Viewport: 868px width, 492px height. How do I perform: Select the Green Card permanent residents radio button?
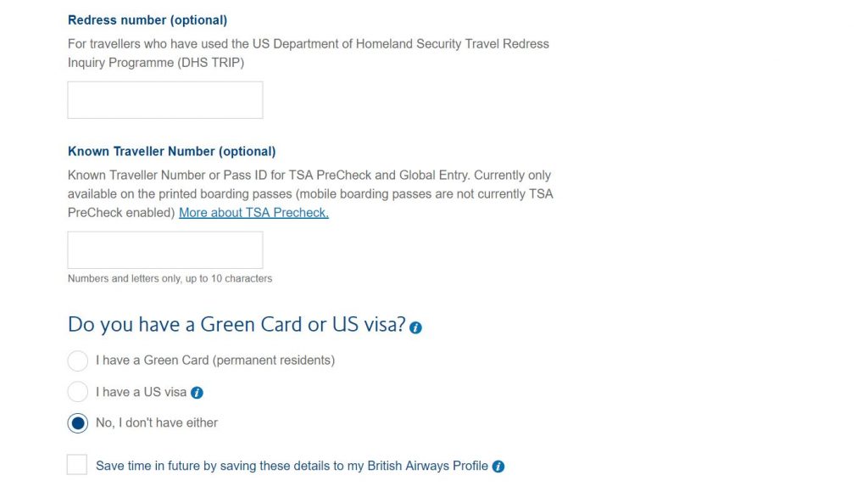point(77,361)
